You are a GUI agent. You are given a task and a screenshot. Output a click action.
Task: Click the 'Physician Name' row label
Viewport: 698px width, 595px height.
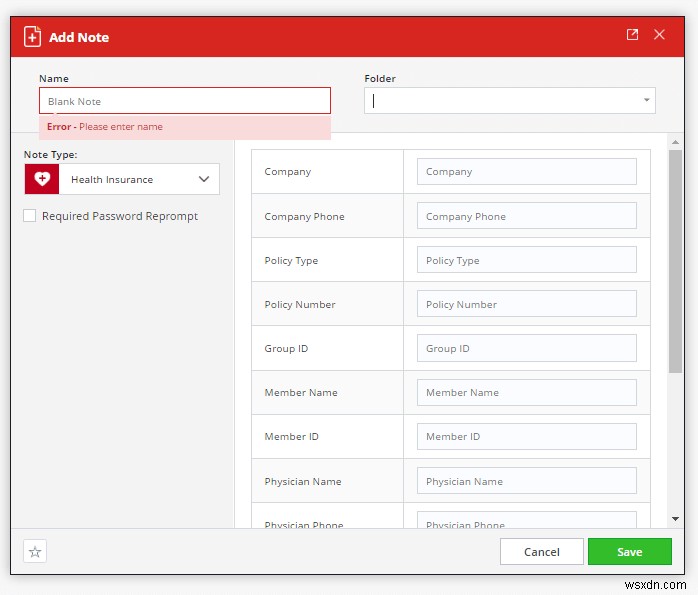(x=303, y=482)
